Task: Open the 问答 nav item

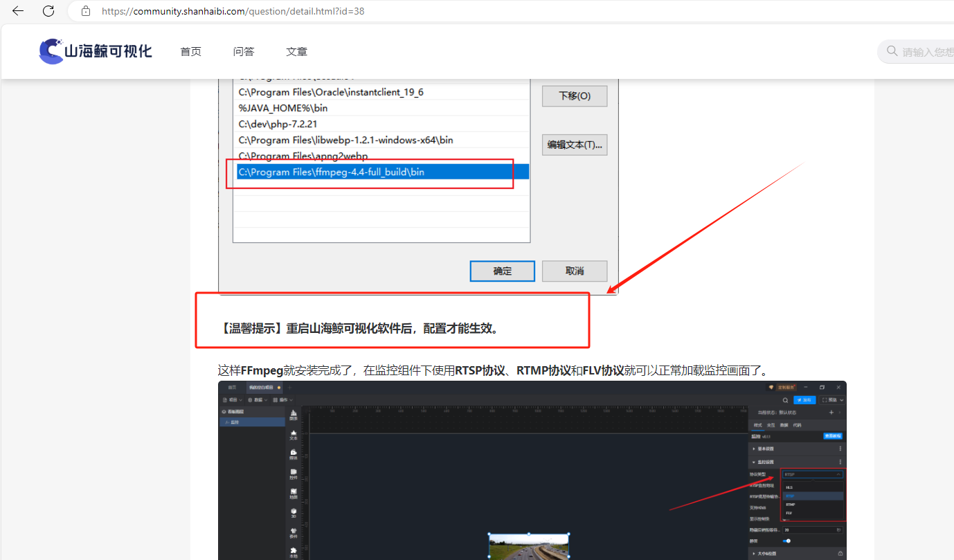Action: click(244, 52)
